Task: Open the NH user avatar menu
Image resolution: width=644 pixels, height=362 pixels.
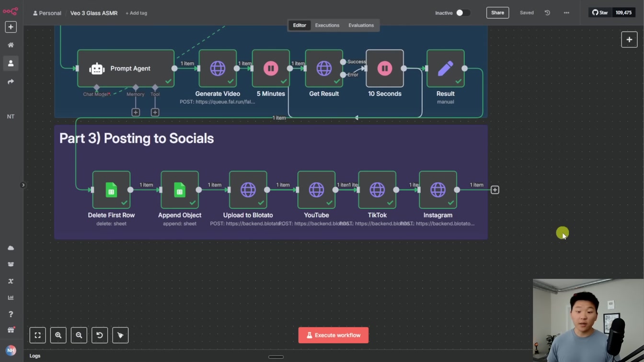Action: [x=11, y=350]
